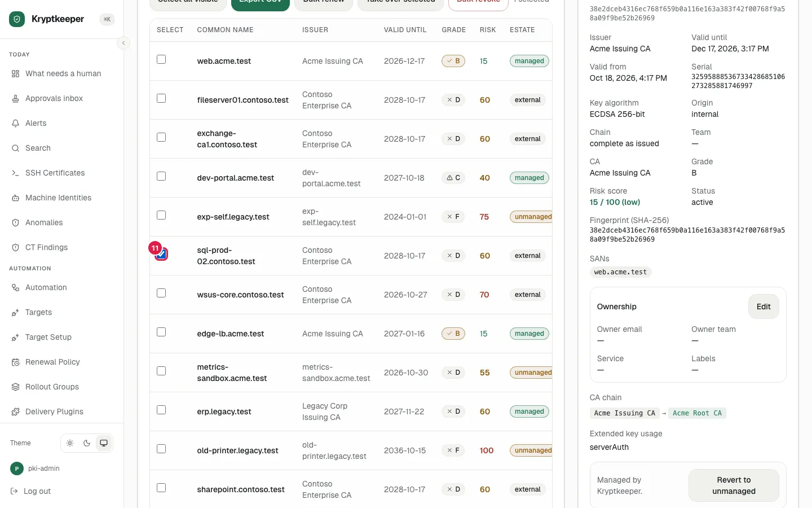Sort by the VALID UNTIL column header

(x=405, y=30)
